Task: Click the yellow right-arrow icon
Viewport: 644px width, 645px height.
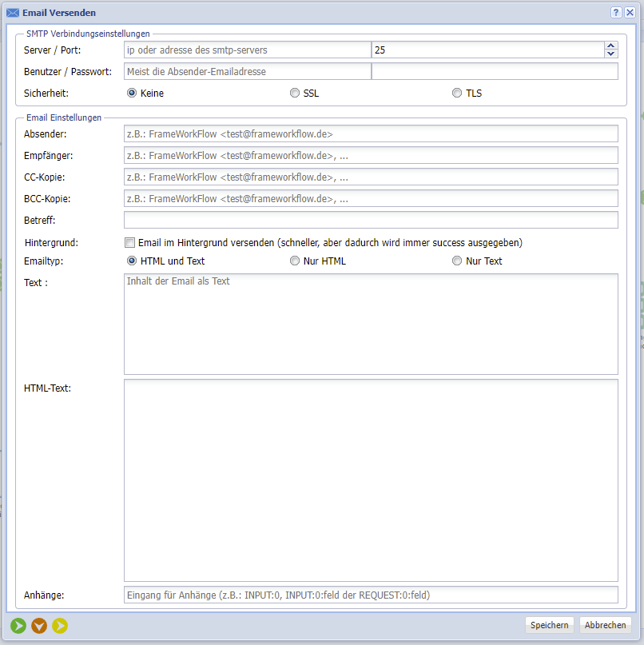Action: pyautogui.click(x=60, y=626)
